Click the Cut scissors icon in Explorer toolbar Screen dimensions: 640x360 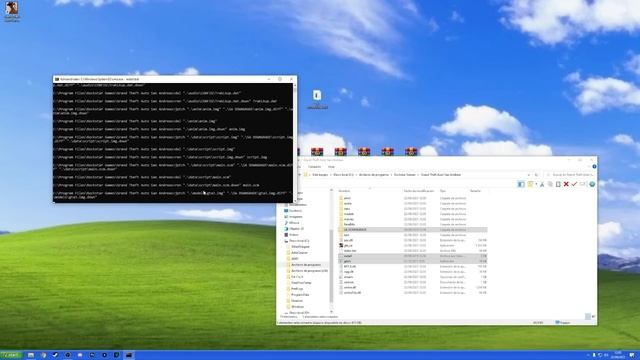[542, 184]
